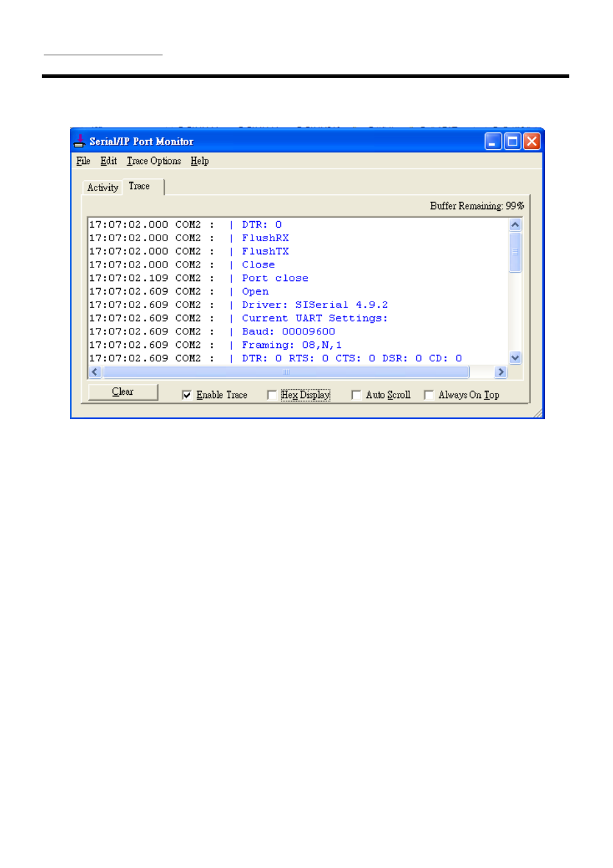Open the Edit menu

tap(108, 161)
